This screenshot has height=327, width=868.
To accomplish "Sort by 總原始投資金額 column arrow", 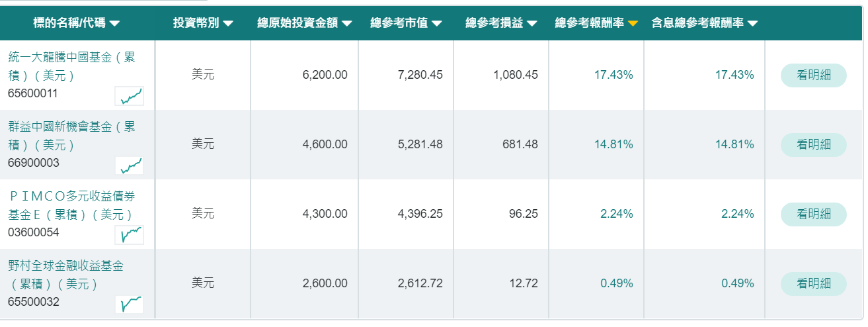I will point(347,24).
